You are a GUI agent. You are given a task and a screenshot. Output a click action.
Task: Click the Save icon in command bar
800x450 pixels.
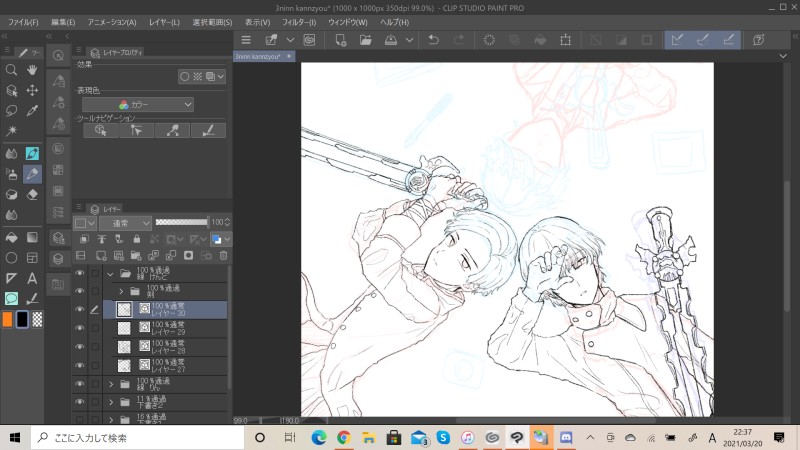[x=391, y=40]
